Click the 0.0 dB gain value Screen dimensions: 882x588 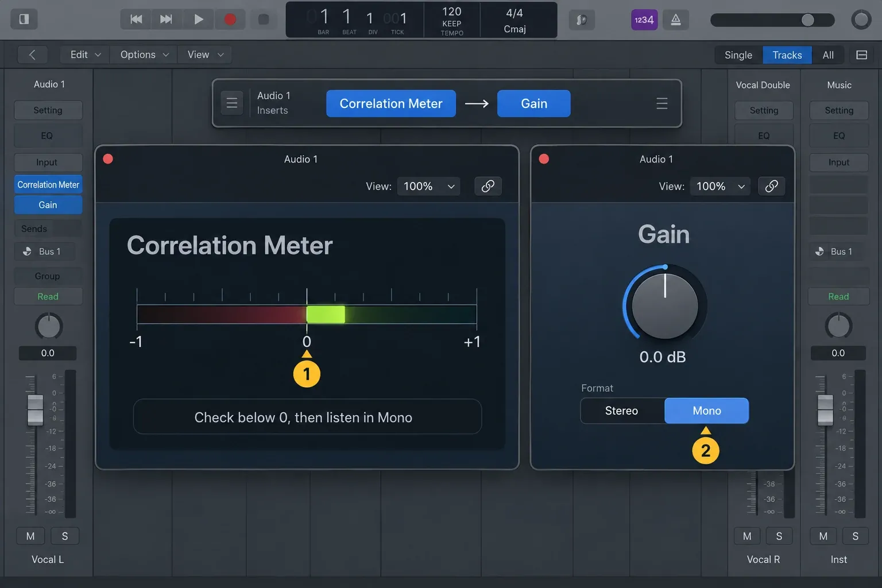[663, 357]
